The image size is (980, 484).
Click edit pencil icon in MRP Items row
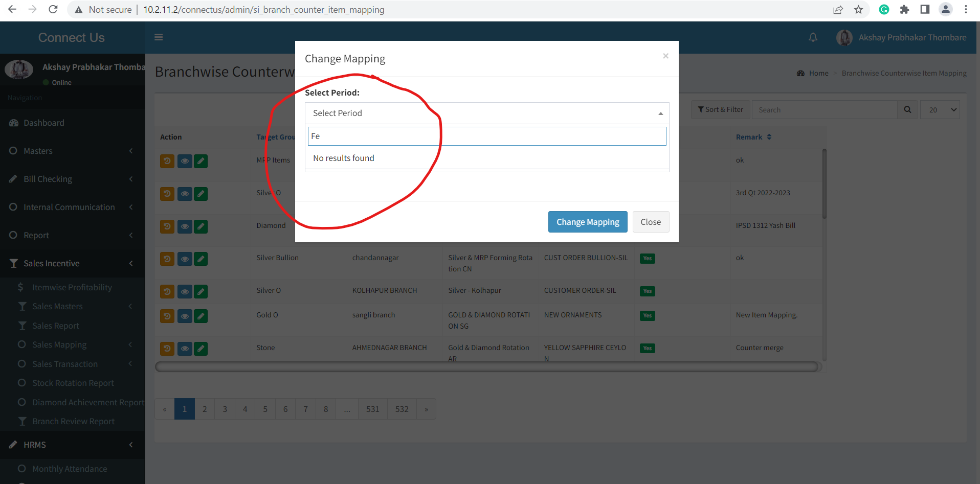coord(201,161)
